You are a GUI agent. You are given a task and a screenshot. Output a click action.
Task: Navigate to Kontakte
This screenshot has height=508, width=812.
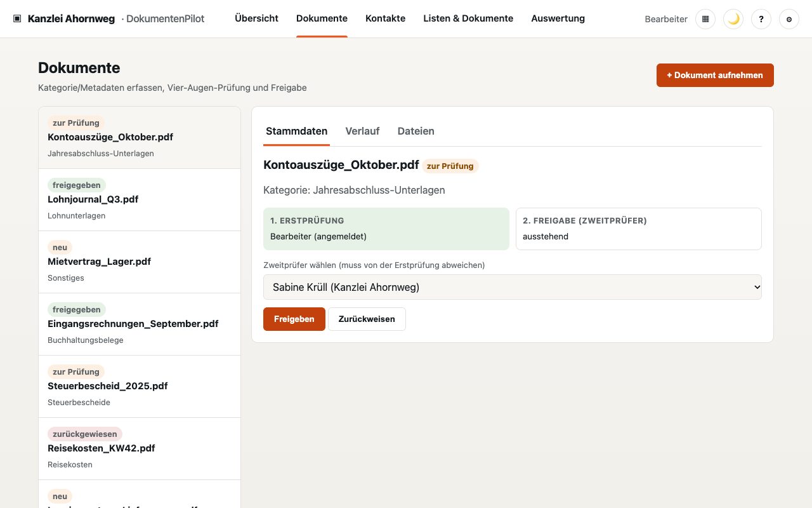(x=385, y=18)
